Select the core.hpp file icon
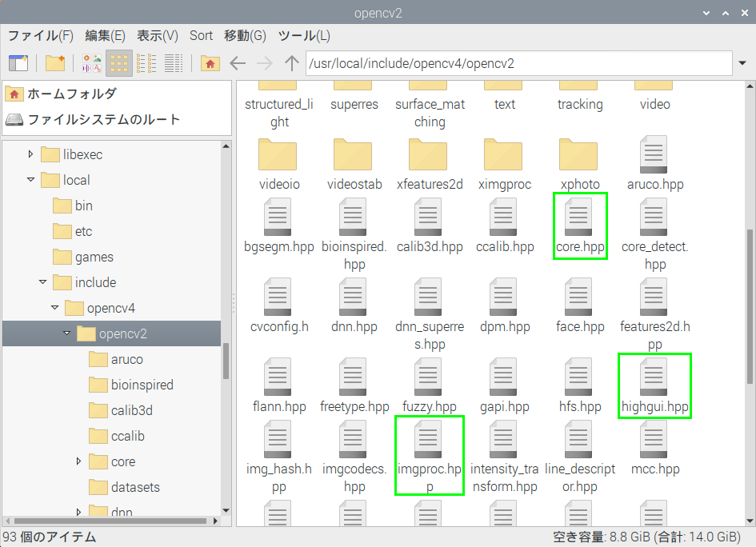Viewport: 756px width, 547px height. coord(578,218)
